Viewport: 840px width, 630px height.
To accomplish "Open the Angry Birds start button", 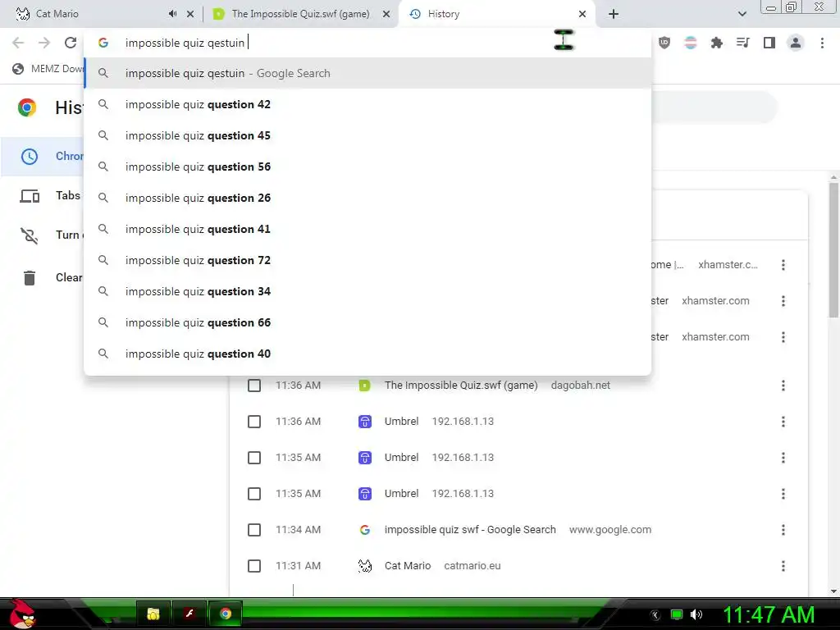I will pos(21,614).
